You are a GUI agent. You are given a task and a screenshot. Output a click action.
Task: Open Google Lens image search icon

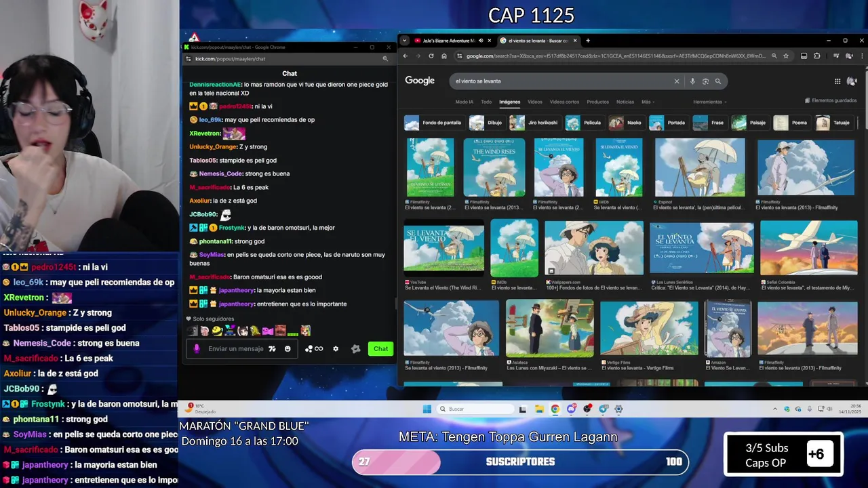[705, 81]
